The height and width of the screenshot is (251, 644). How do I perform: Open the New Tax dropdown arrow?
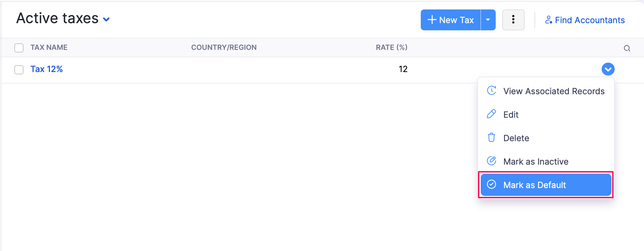pyautogui.click(x=488, y=20)
